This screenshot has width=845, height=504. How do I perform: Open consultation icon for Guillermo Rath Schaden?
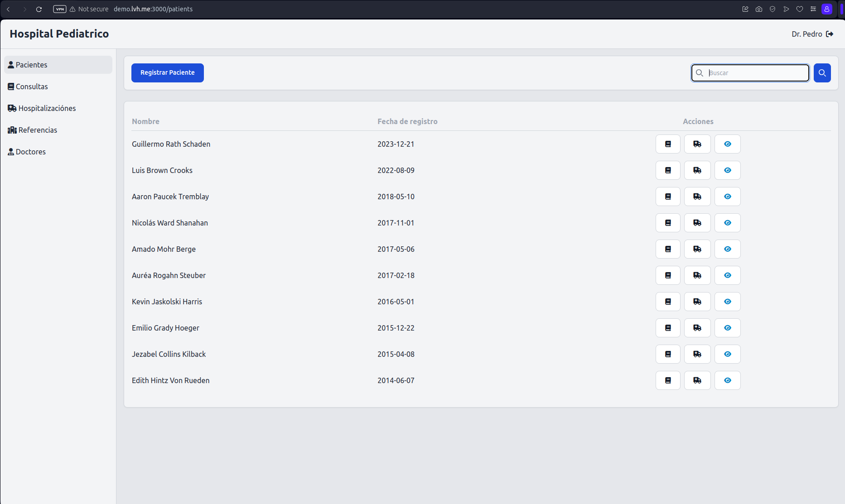point(668,144)
